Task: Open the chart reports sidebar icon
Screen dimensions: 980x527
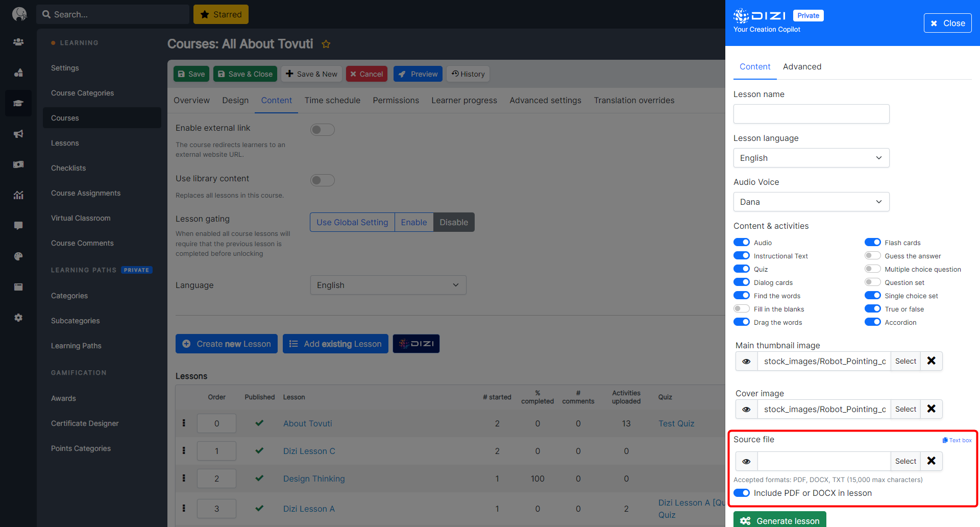Action: pyautogui.click(x=18, y=195)
